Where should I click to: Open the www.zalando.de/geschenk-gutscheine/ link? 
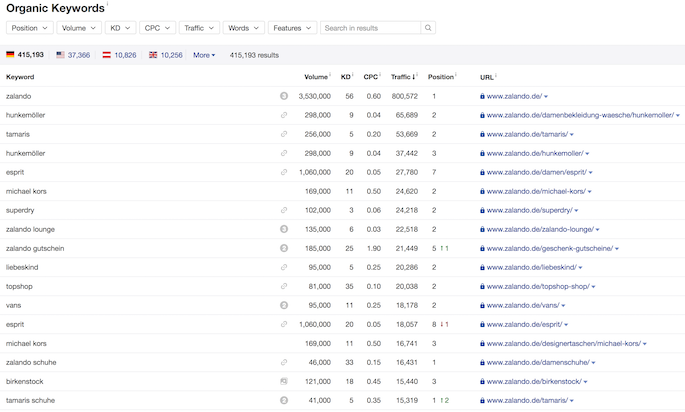click(x=550, y=248)
